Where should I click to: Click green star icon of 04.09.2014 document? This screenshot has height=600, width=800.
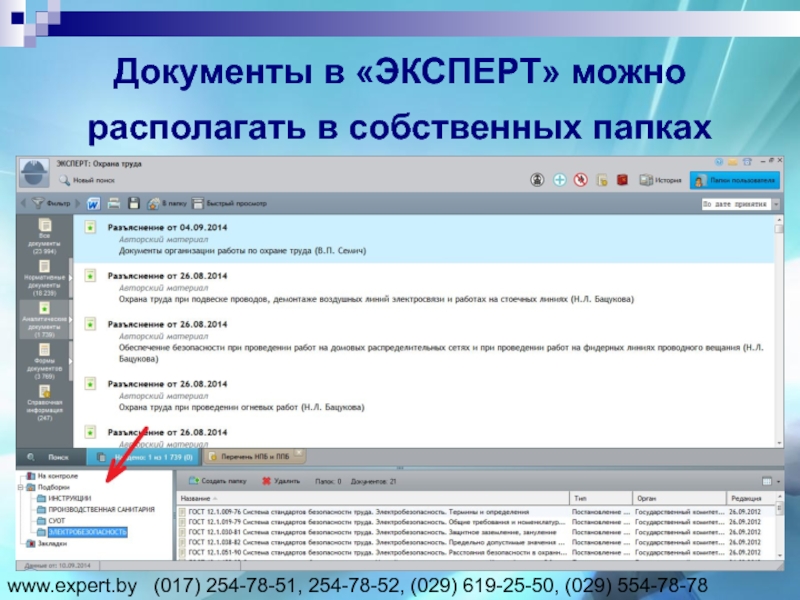[90, 227]
